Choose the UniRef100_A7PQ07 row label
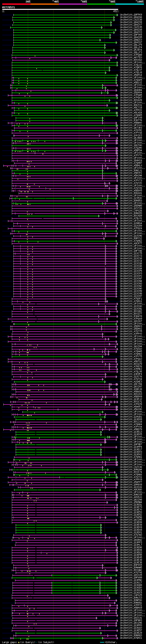 pos(131,98)
